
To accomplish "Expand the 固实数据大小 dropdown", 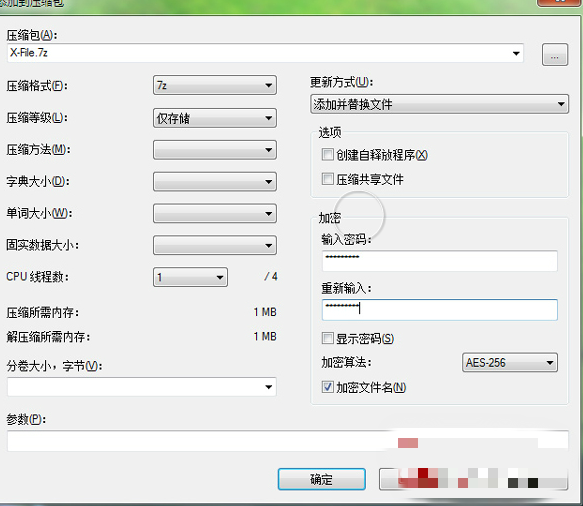I will tap(215, 245).
